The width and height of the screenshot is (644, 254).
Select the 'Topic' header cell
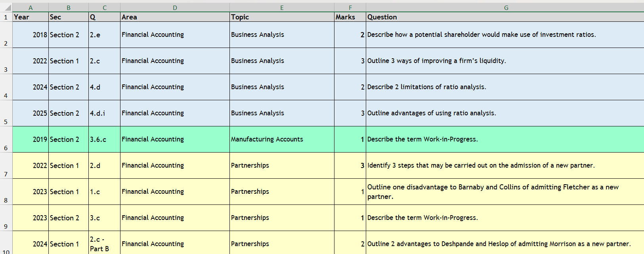[x=282, y=17]
